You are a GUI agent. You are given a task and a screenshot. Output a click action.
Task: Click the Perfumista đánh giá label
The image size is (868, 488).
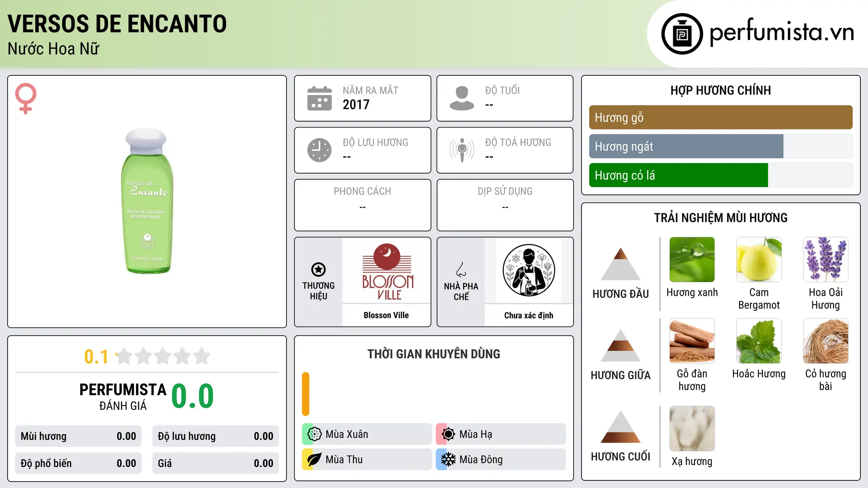click(x=123, y=396)
